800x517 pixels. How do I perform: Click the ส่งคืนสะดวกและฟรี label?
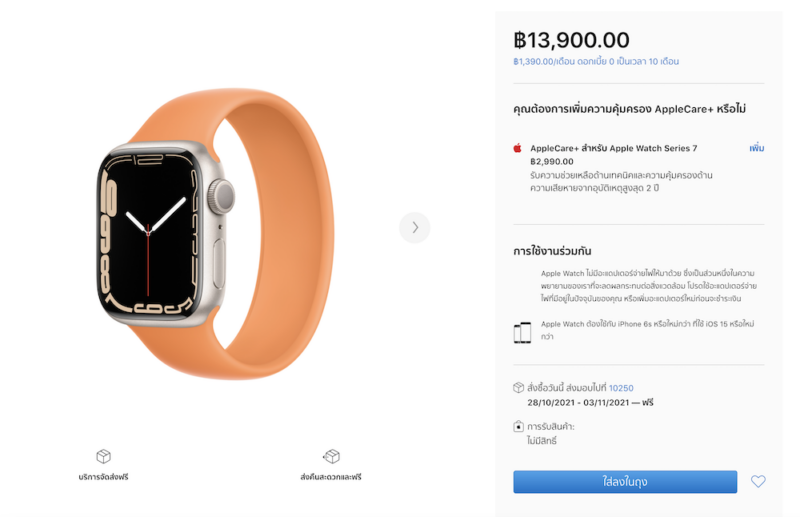click(331, 477)
